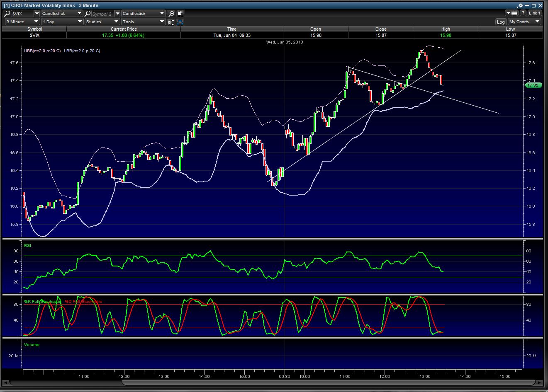548x392 pixels.
Task: Click the cursor plus/minus chart tool icon
Action: [180, 14]
